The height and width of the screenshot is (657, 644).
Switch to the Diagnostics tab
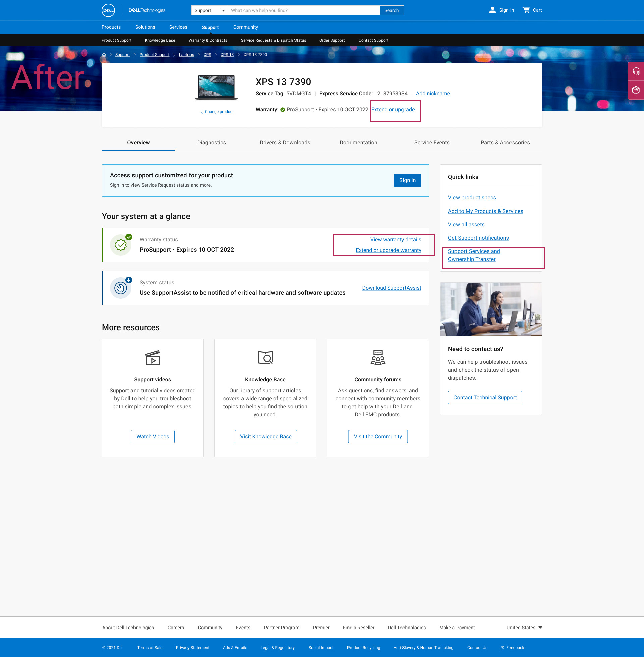(212, 142)
